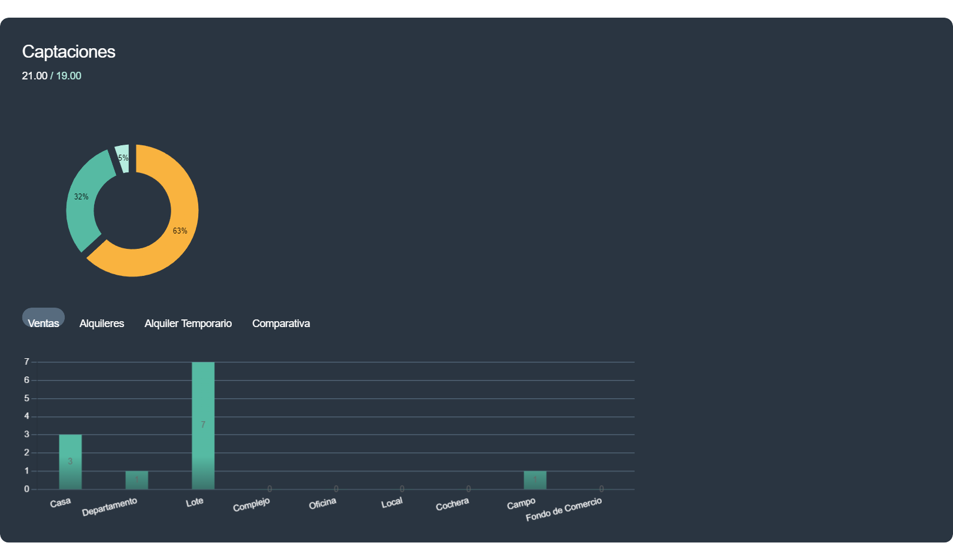This screenshot has height=560, width=953.
Task: Open the Comparativa tab
Action: click(x=281, y=324)
